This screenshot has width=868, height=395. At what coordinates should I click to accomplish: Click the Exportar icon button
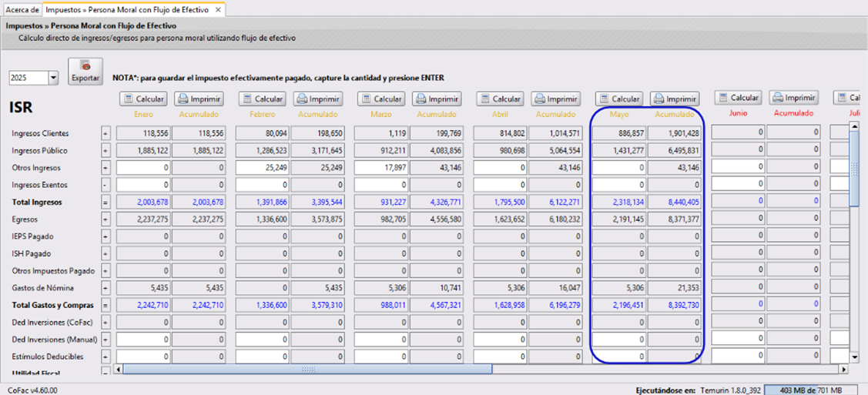[x=85, y=72]
